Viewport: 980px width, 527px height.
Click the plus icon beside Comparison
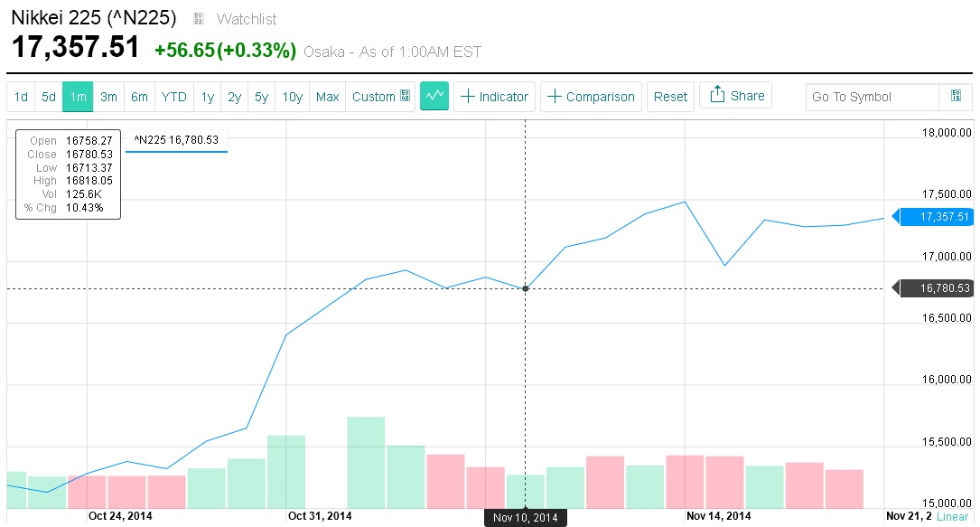554,97
